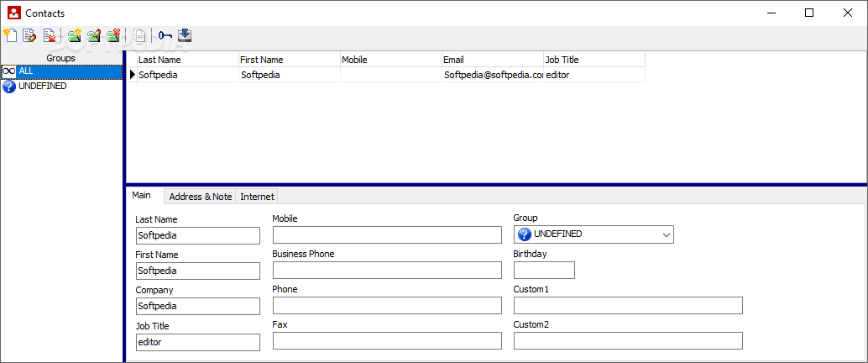Screen dimensions: 868x363
Task: Click the Business Phone input field
Action: tap(387, 270)
